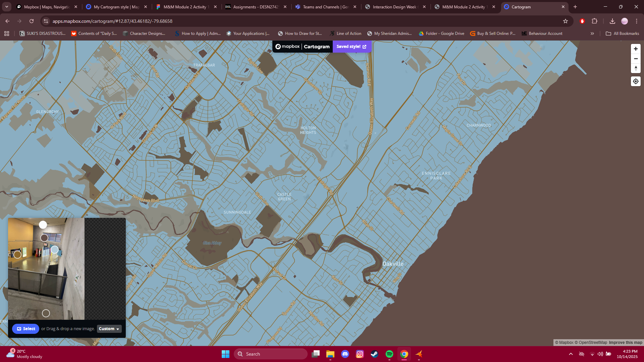The width and height of the screenshot is (644, 362).
Task: Zoom out on the map
Action: point(636,59)
